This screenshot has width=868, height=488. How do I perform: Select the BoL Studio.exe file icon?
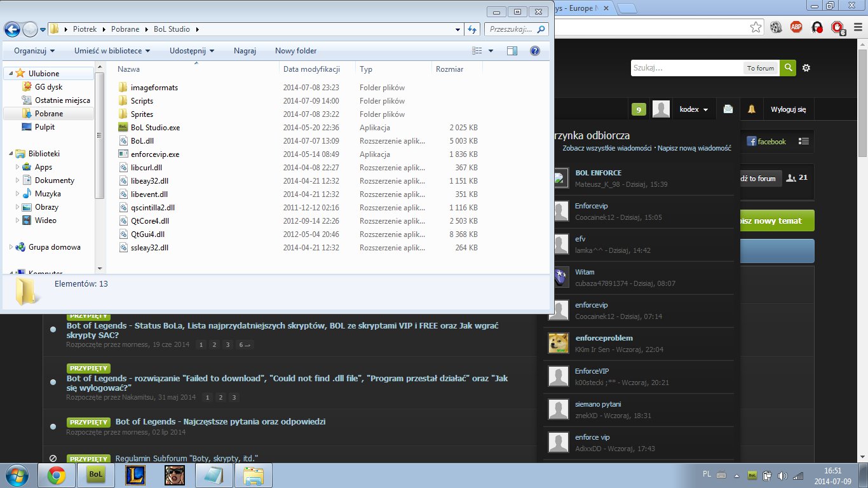[123, 128]
